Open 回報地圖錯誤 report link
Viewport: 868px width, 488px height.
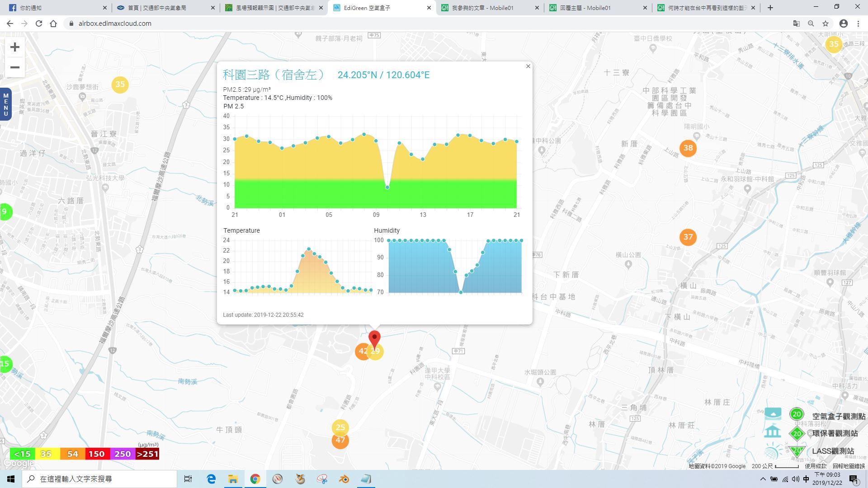pyautogui.click(x=849, y=466)
